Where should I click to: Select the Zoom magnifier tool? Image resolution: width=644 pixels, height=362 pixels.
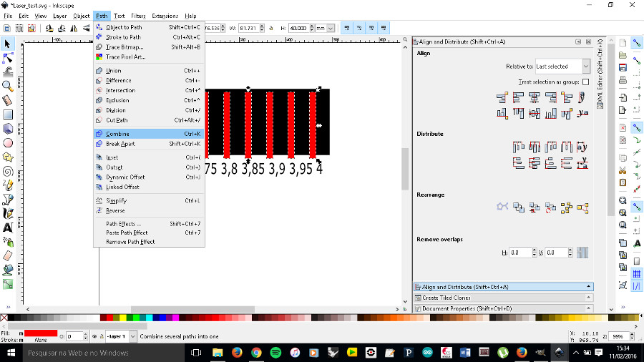(8, 86)
